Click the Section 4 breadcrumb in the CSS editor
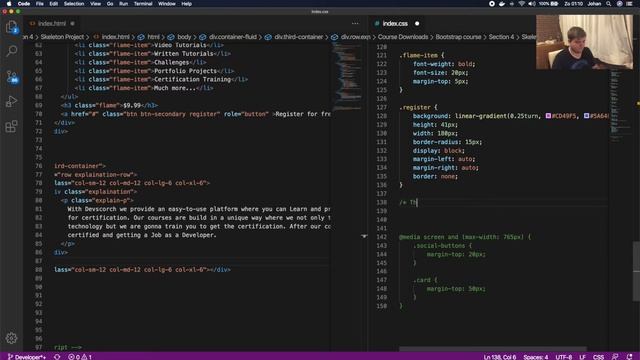This screenshot has width=640, height=360. click(501, 37)
